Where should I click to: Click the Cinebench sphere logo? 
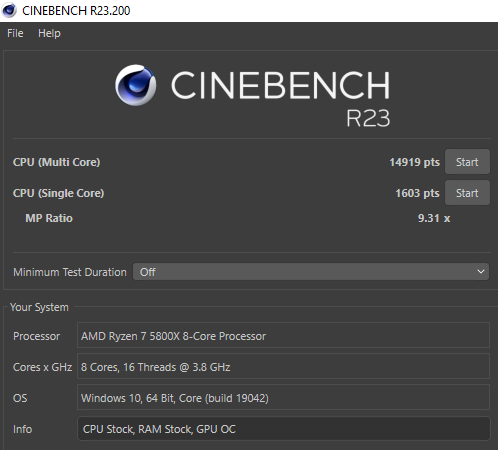[x=135, y=85]
